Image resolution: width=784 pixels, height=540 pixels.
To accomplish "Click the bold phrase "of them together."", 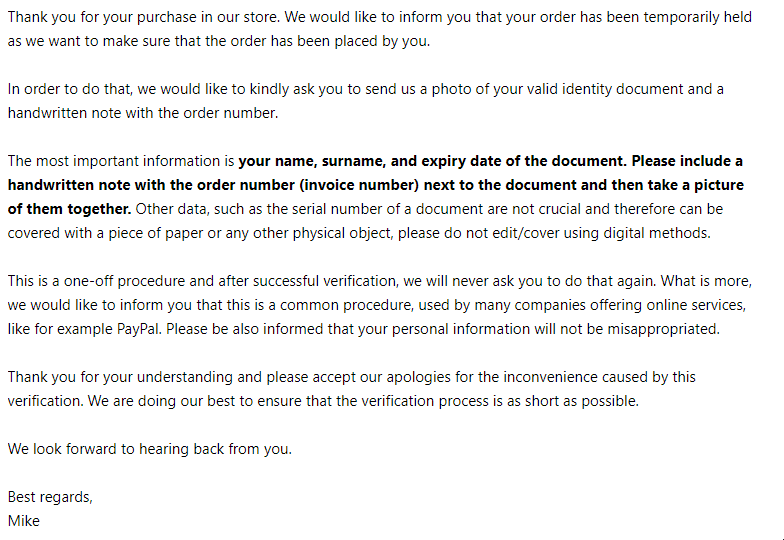I will point(70,209).
